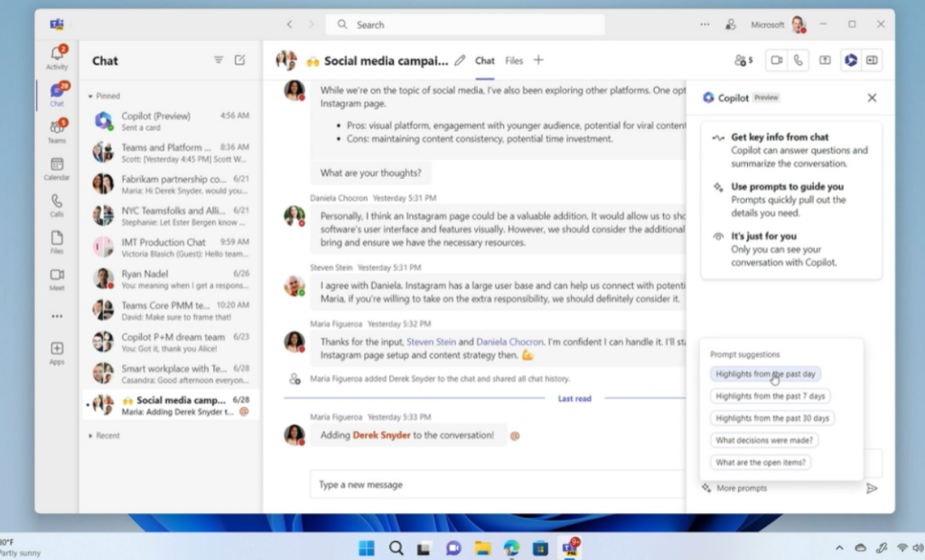The width and height of the screenshot is (925, 560).
Task: Select What decisions were made prompt
Action: (764, 440)
